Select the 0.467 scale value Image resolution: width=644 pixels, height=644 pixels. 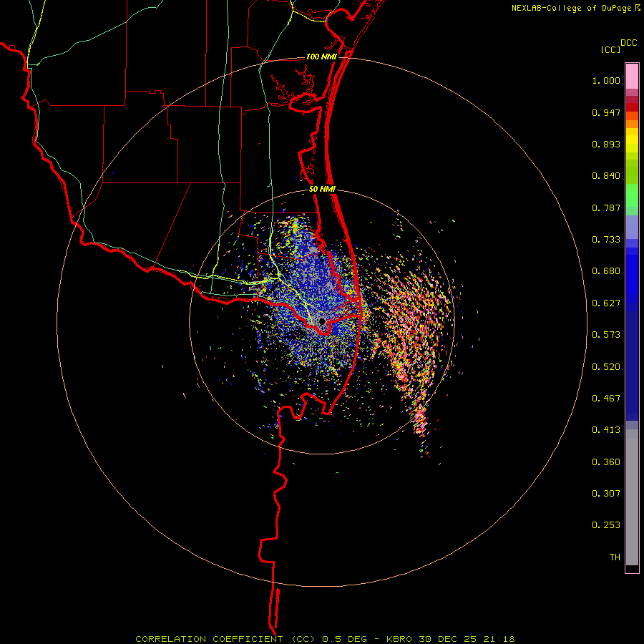pos(606,399)
